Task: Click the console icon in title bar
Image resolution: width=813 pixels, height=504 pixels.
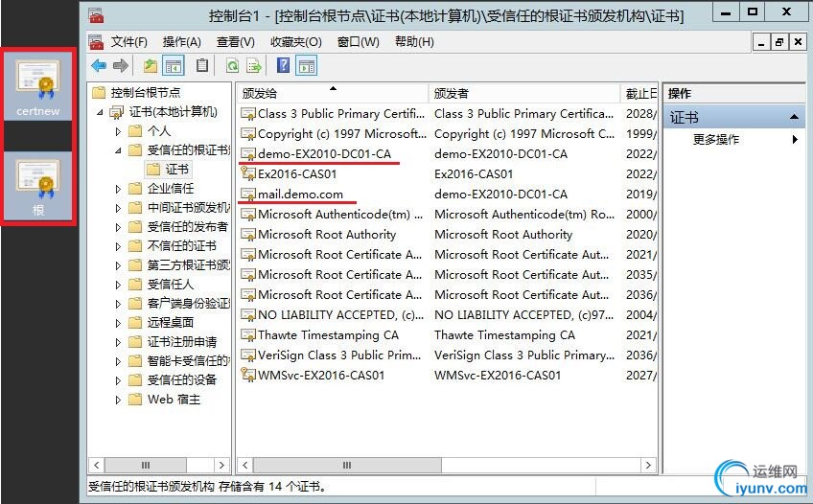Action: pyautogui.click(x=96, y=15)
